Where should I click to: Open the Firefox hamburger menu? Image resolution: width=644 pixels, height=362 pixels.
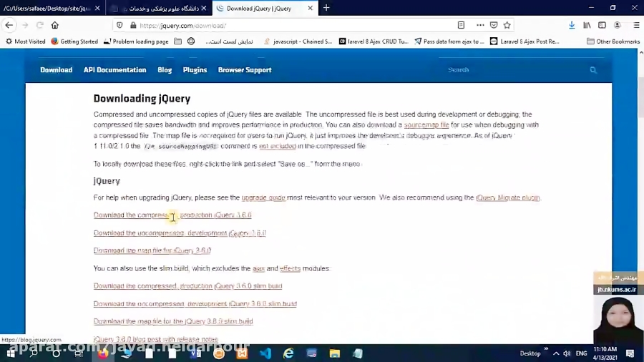click(636, 25)
